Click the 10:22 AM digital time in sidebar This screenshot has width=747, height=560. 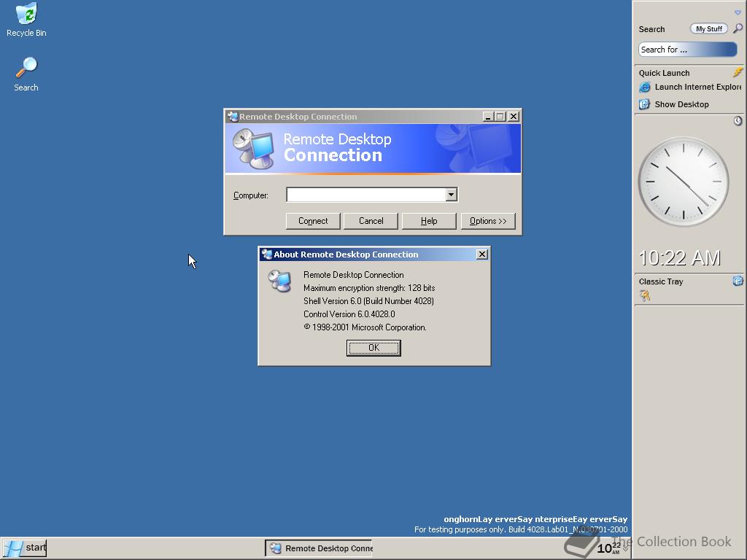(679, 258)
